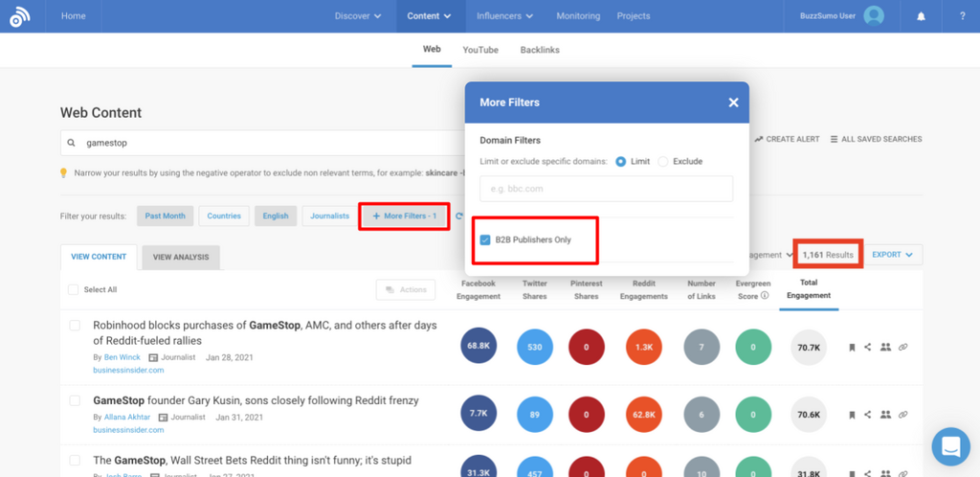The image size is (980, 477).
Task: Bookmark the Robinhood article
Action: point(852,348)
